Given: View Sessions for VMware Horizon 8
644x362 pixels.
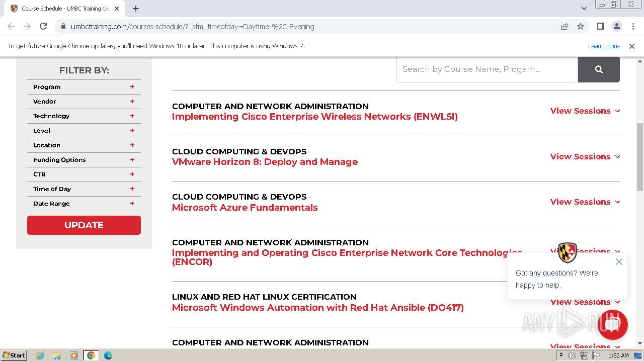Looking at the screenshot, I should click(x=585, y=156).
